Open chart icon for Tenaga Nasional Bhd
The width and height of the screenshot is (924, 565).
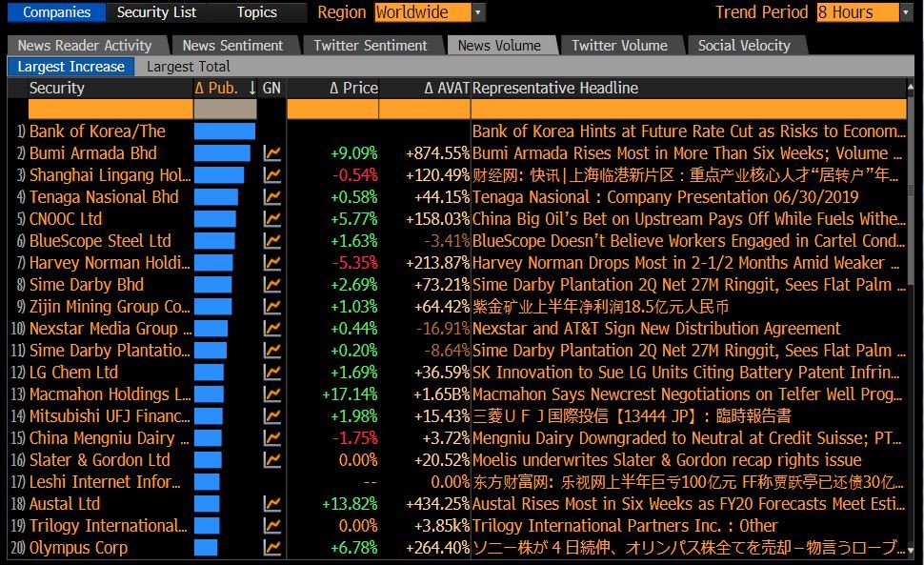click(271, 197)
